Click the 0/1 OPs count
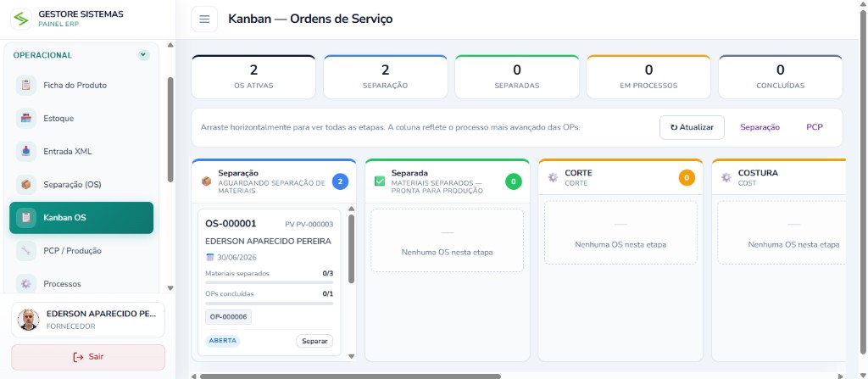868x379 pixels. pyautogui.click(x=328, y=293)
